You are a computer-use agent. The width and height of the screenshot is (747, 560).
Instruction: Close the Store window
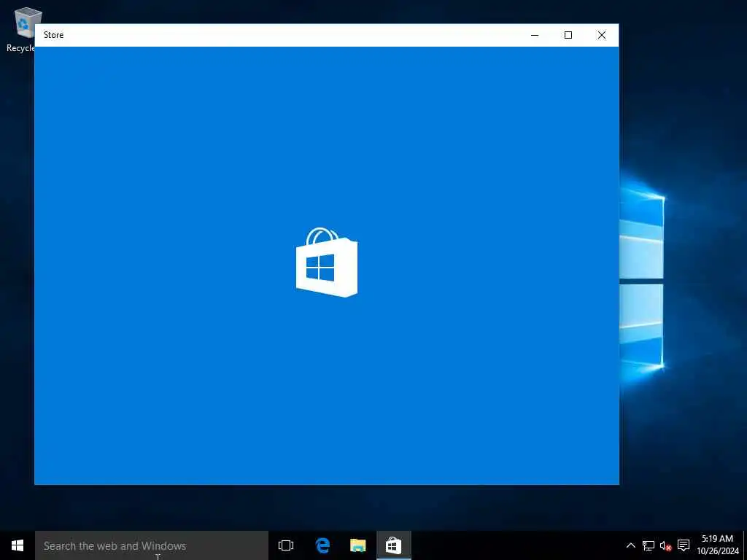[602, 35]
